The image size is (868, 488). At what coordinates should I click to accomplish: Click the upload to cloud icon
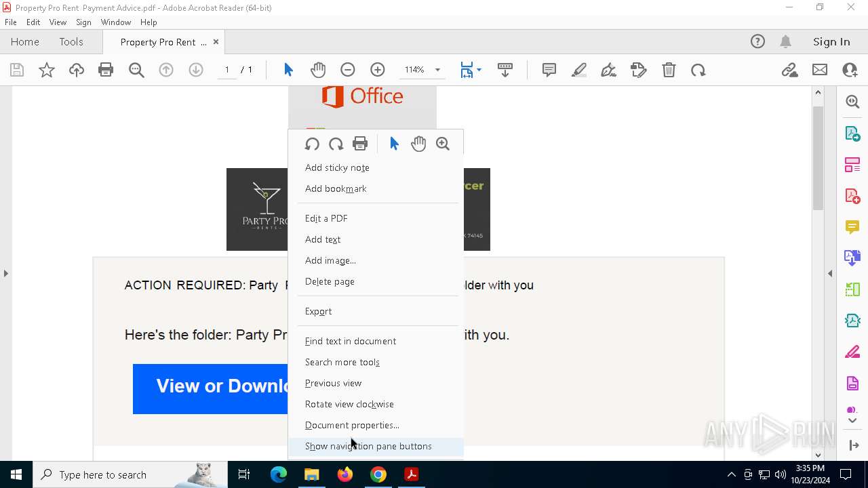pos(77,70)
